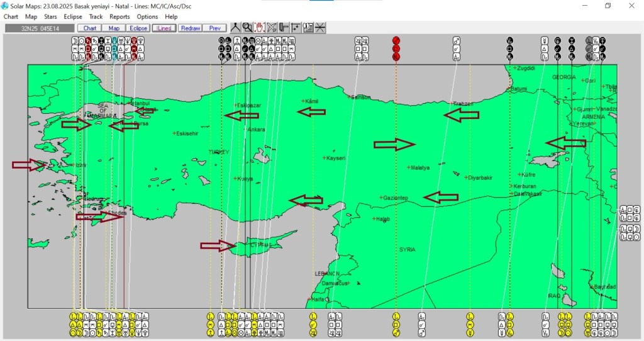This screenshot has width=644, height=341.
Task: Click the info note icon in toolbar
Action: point(308,28)
